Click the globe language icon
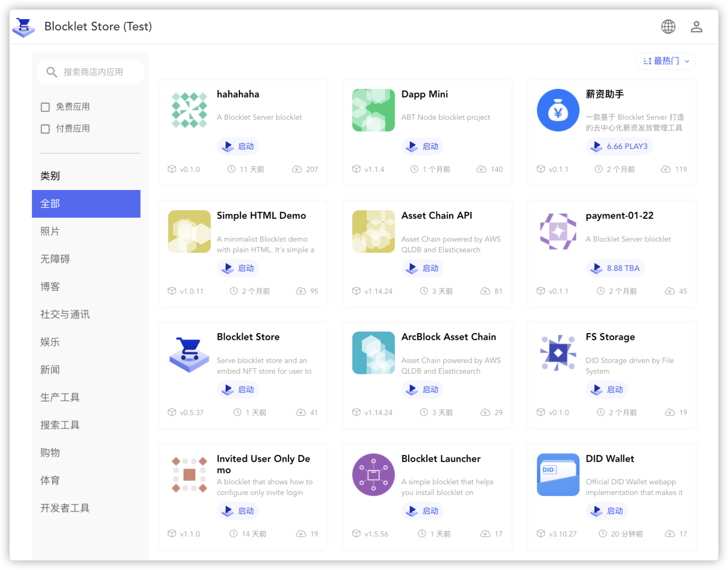This screenshot has width=728, height=570. [668, 27]
